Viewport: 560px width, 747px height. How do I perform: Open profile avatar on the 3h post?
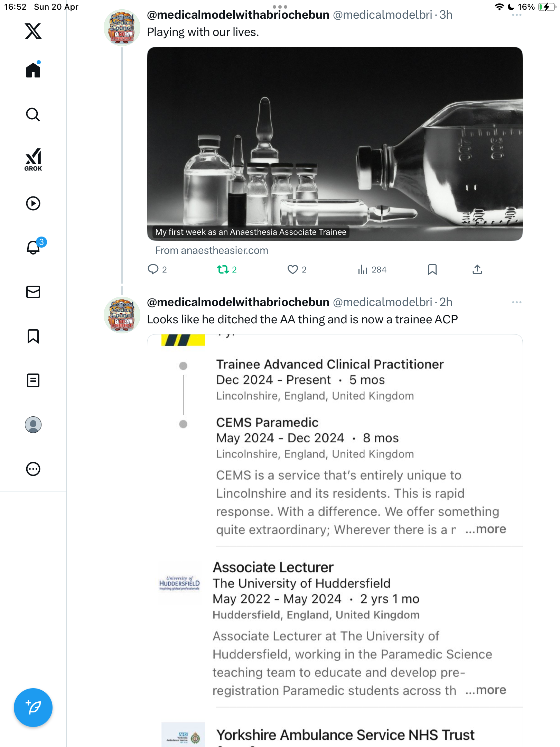pyautogui.click(x=122, y=27)
